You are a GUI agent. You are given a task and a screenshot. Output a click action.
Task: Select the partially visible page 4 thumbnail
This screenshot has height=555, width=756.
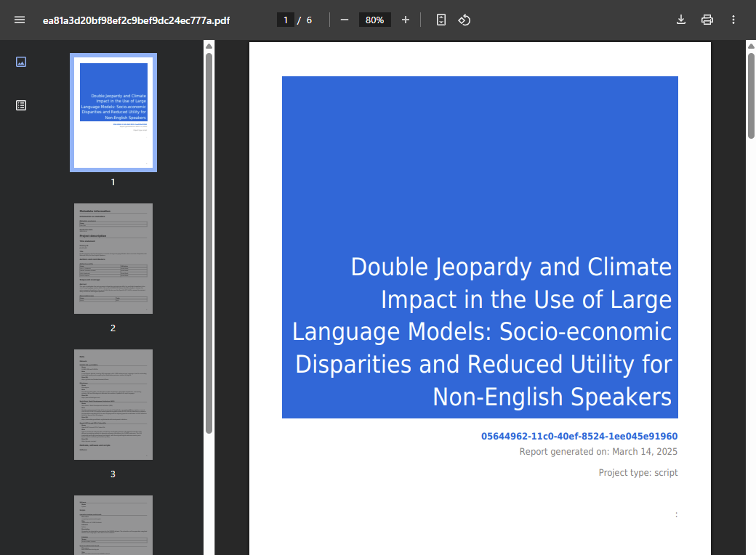pos(113,524)
